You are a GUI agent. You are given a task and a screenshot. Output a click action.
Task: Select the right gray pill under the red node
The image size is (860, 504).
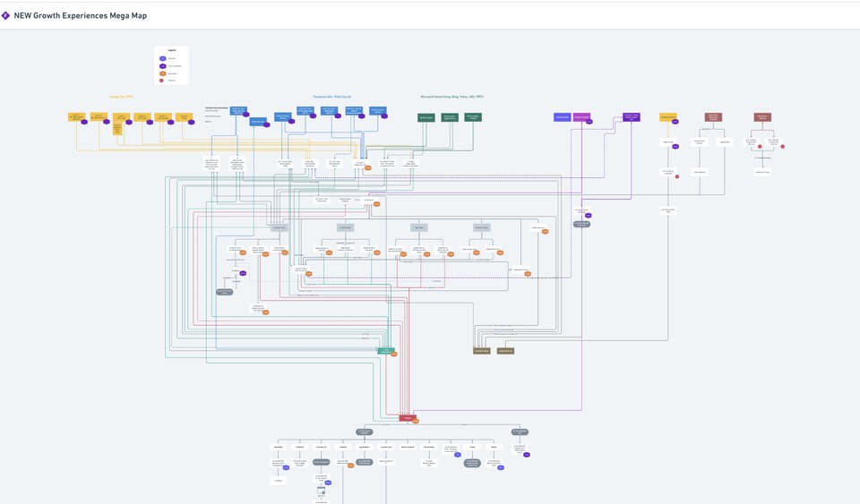pyautogui.click(x=520, y=431)
